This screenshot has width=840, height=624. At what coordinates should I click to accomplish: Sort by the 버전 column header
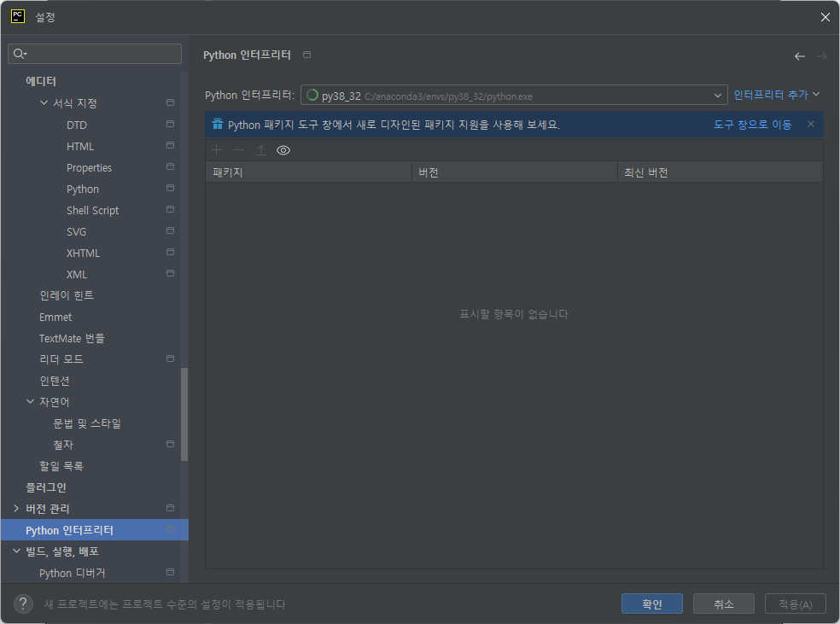click(514, 172)
